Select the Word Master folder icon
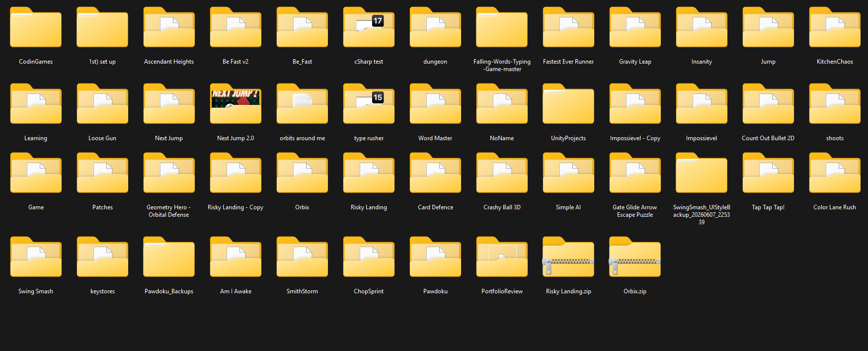 [435, 104]
